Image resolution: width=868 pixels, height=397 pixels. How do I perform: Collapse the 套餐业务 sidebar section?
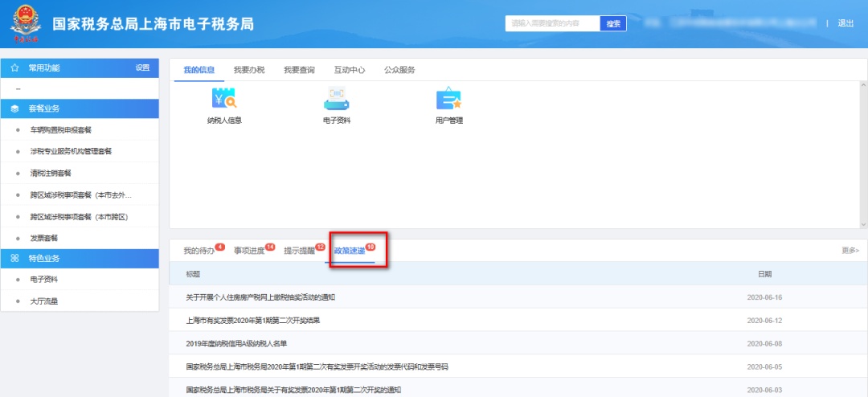click(x=80, y=108)
